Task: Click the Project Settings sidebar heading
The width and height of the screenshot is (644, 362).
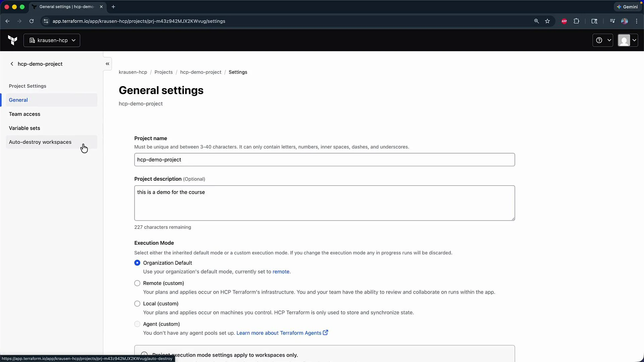Action: pos(28,86)
